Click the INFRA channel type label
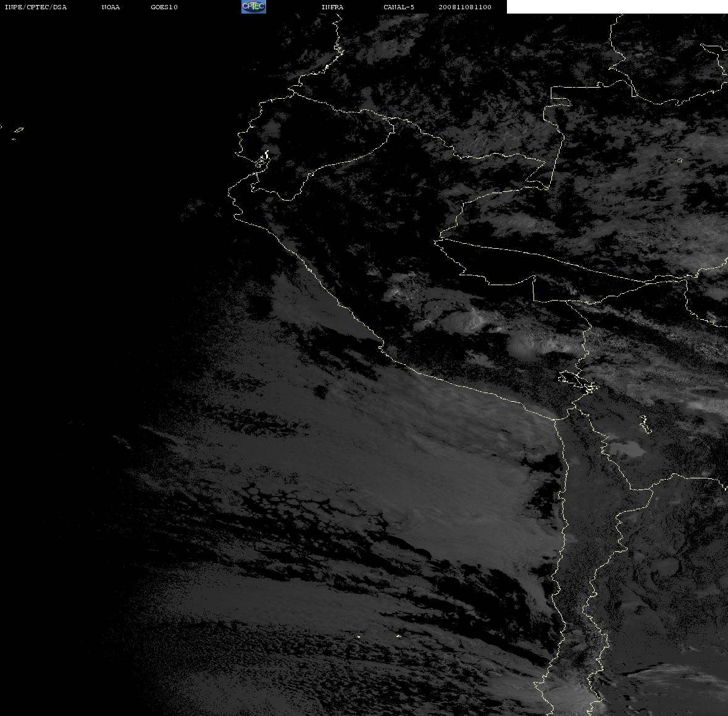The height and width of the screenshot is (716, 728). pyautogui.click(x=332, y=7)
